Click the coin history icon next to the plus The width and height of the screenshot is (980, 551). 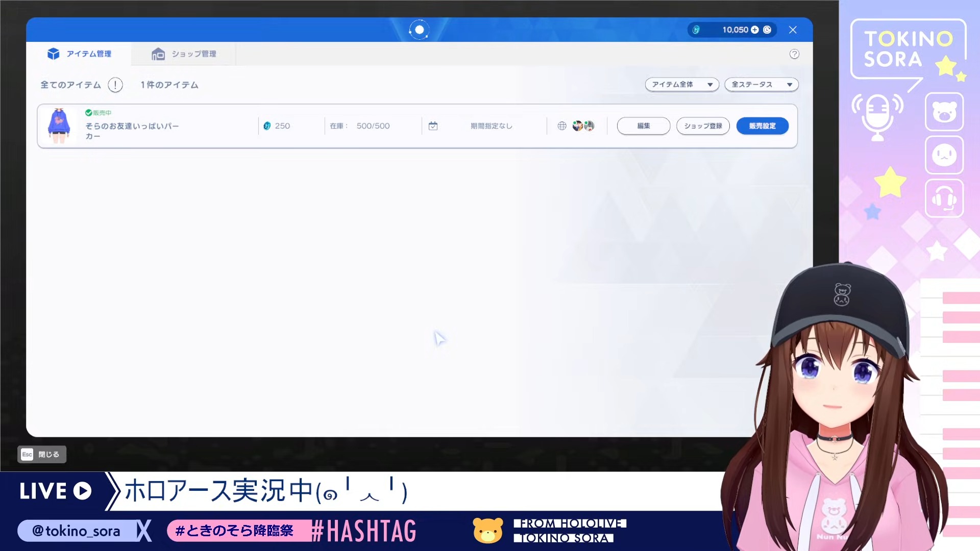click(767, 30)
